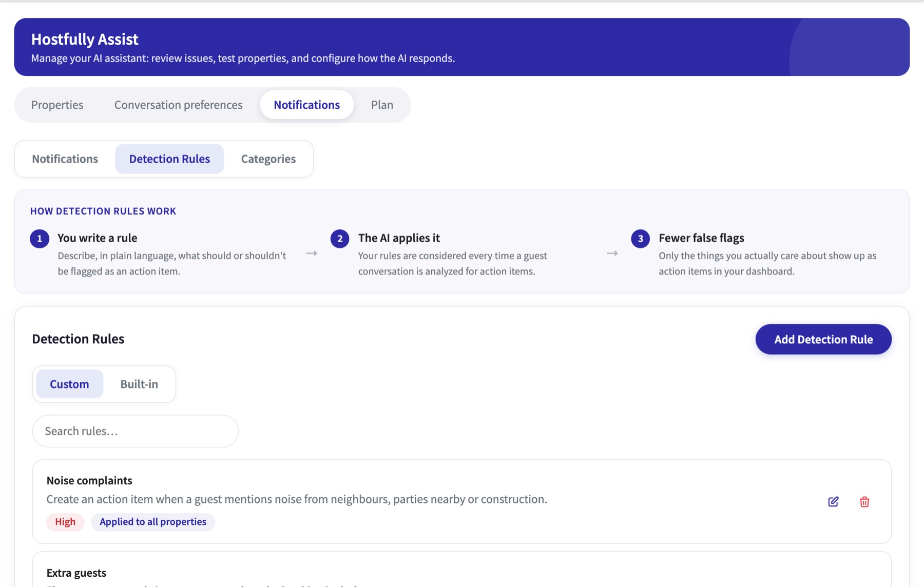Open the Notifications sub-tab
Image resolution: width=924 pixels, height=587 pixels.
[x=65, y=159]
